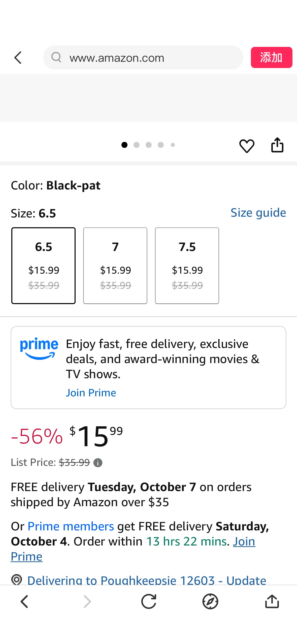Go forward using bottom navigation arrow
Screen dimensions: 297x644
[87, 602]
